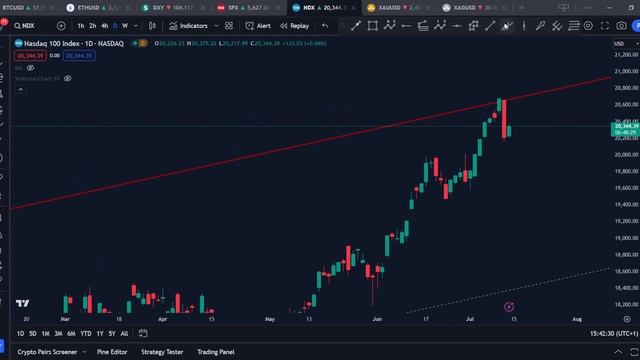Switch to the XAGUSD tab

pyautogui.click(x=474, y=8)
